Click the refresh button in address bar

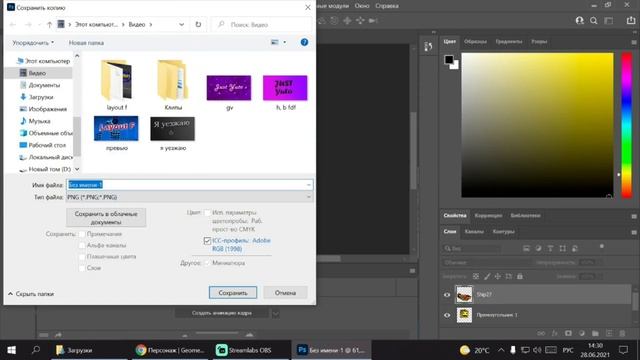(198, 24)
